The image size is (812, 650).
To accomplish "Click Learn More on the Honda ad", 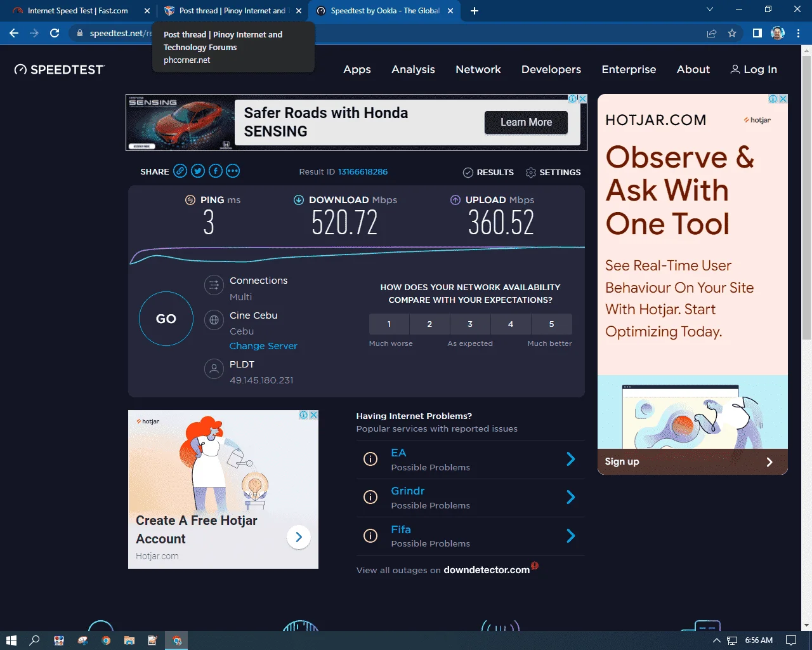I will coord(526,122).
